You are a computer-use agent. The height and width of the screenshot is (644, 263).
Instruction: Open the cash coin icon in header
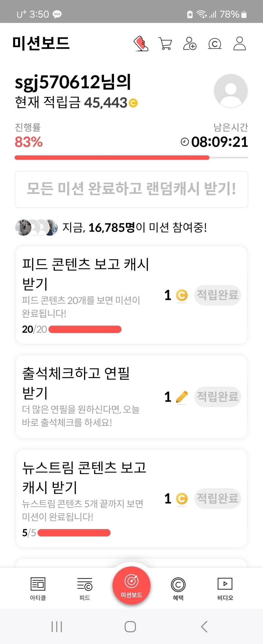[215, 44]
